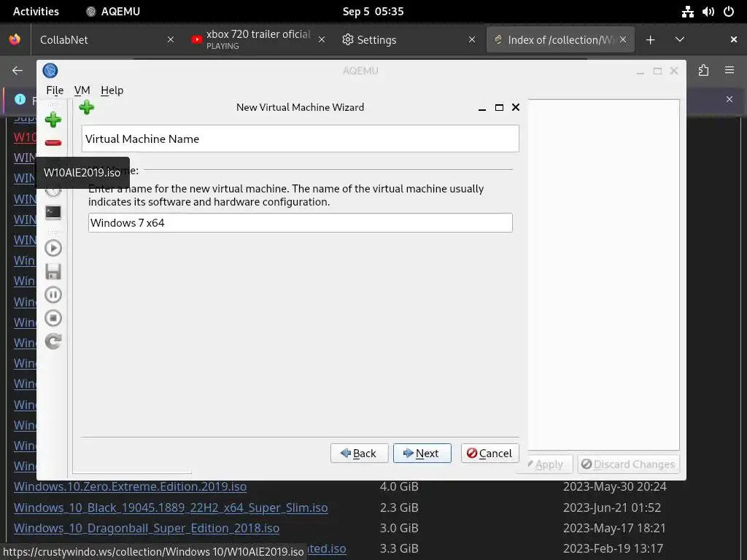Viewport: 747px width, 560px height.
Task: Maximize the New Virtual Machine Wizard dialog
Action: pyautogui.click(x=499, y=108)
